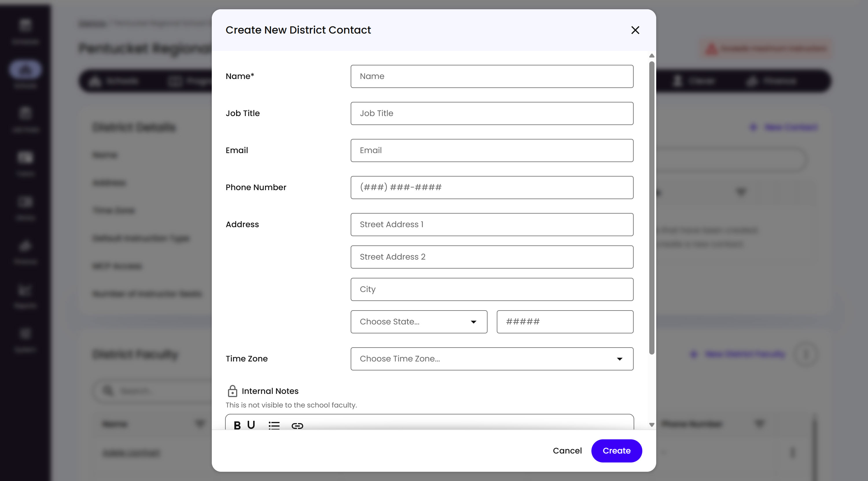Open the Choose Time Zone dropdown

pos(492,359)
